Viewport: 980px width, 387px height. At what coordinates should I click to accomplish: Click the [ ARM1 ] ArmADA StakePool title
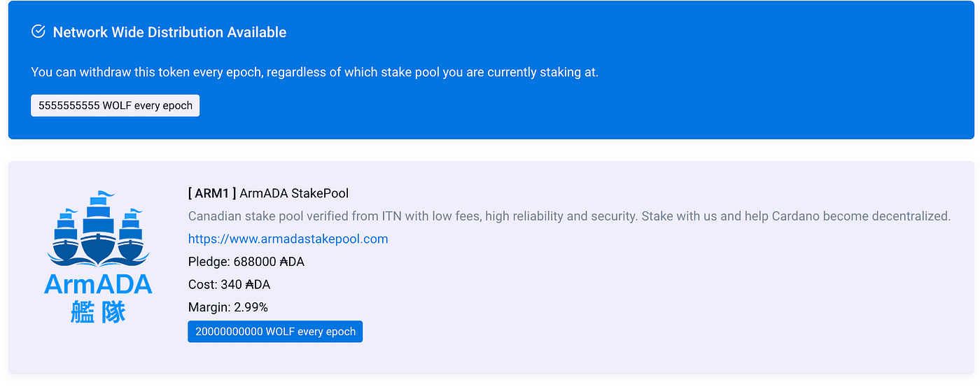click(x=268, y=193)
